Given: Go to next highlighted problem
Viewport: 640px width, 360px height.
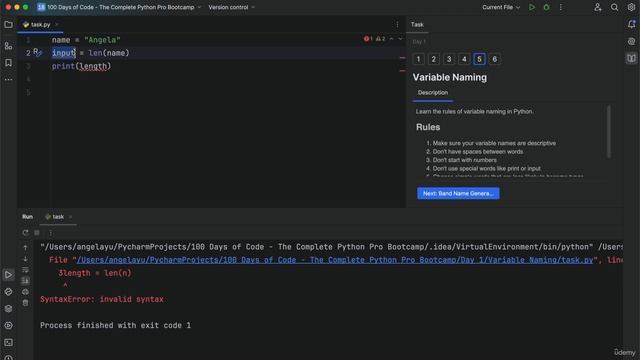Looking at the screenshot, I should pos(400,39).
